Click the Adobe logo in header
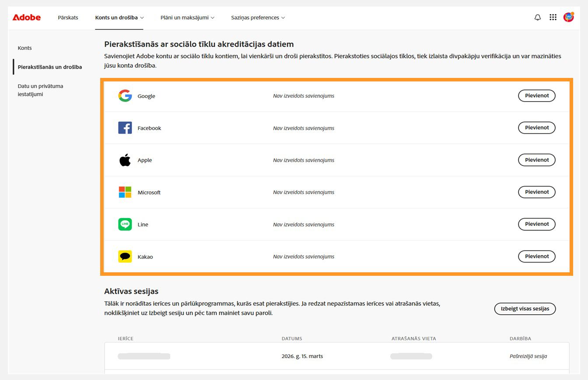The image size is (588, 380). pos(26,18)
